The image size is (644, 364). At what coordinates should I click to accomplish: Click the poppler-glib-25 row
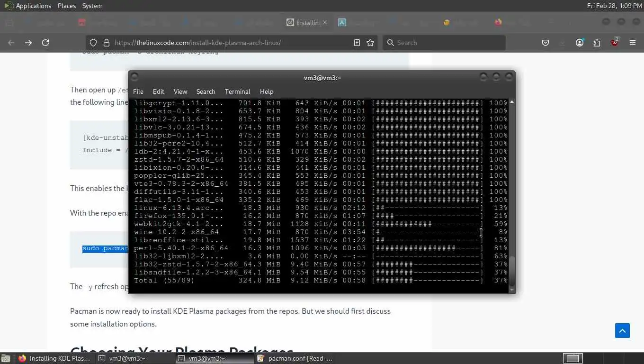(x=321, y=175)
